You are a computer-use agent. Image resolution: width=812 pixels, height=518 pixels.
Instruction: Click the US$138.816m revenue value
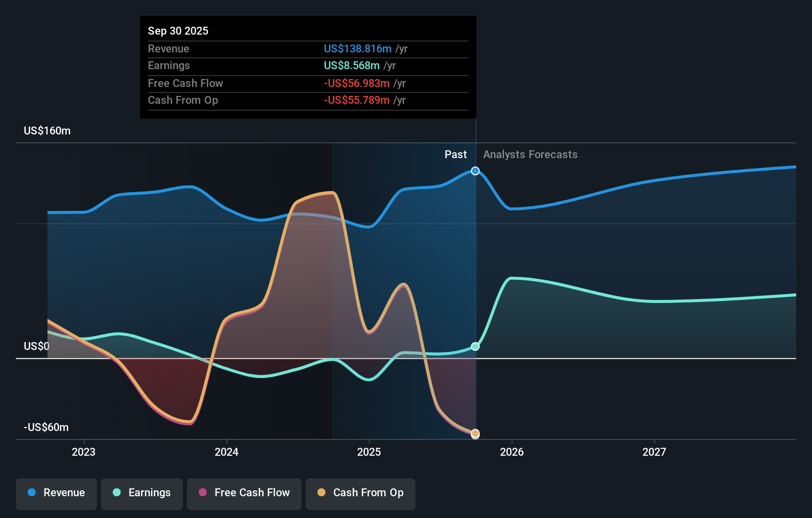[x=358, y=49]
